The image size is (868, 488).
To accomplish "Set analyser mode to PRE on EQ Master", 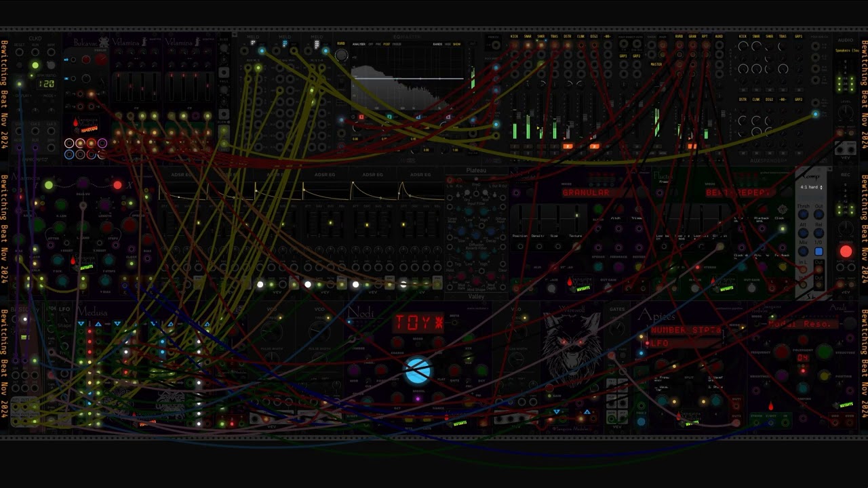I will pos(379,44).
